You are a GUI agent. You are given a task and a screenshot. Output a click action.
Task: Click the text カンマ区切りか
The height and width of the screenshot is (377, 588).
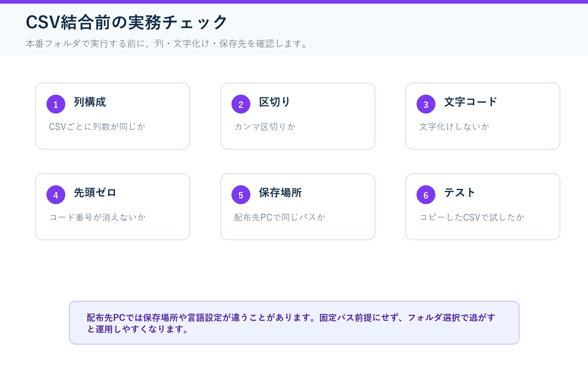click(265, 127)
